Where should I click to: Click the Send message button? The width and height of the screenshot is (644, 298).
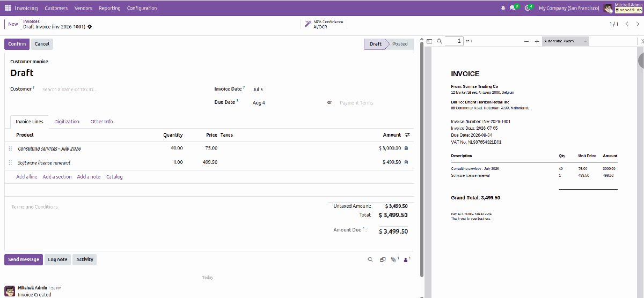(x=24, y=259)
